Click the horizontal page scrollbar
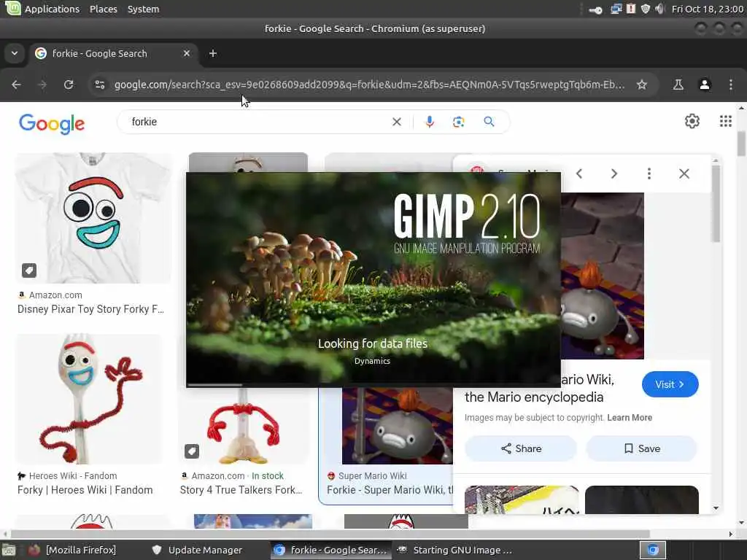The image size is (747, 560). [x=330, y=534]
